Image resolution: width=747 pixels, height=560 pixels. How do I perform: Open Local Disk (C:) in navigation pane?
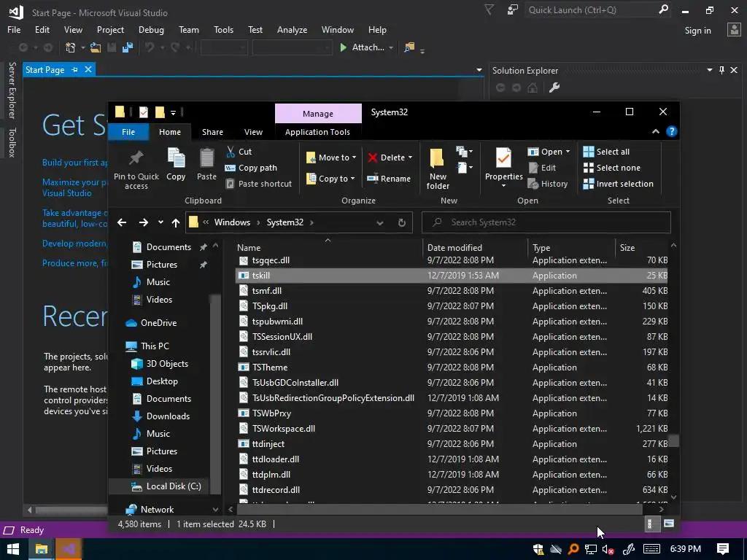[x=166, y=486]
